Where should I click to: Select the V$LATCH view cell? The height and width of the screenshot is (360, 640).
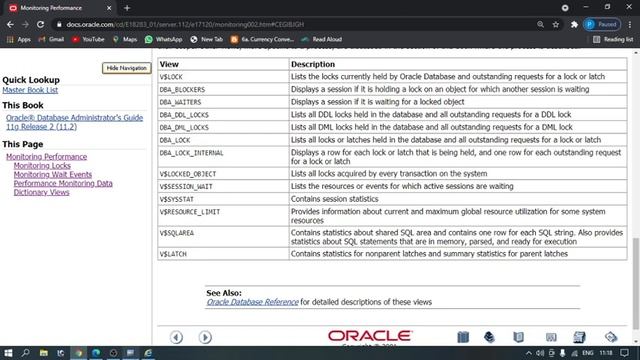(223, 254)
